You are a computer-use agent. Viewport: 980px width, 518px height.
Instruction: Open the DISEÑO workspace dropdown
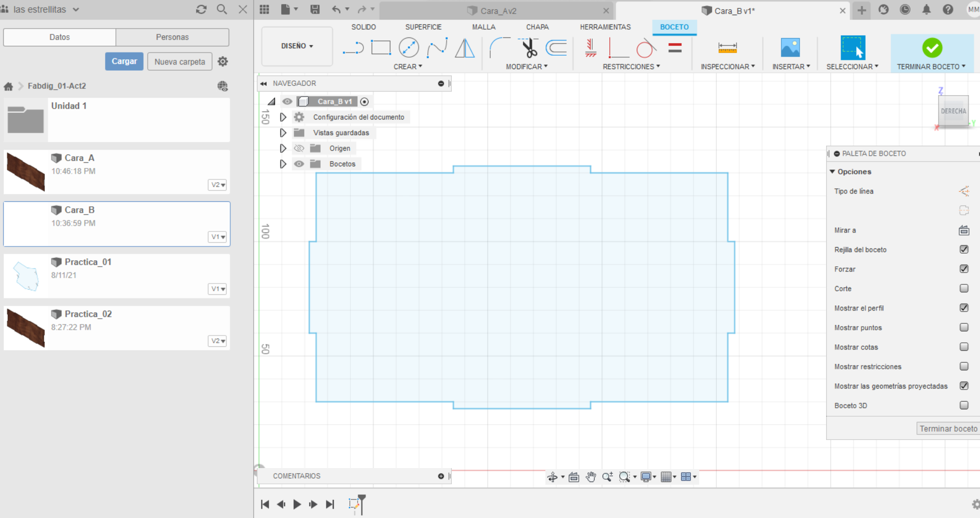[x=297, y=46]
